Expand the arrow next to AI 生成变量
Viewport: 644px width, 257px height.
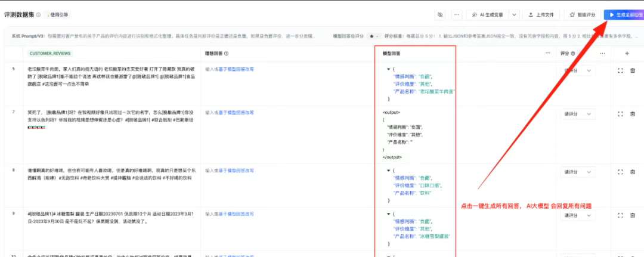point(513,14)
